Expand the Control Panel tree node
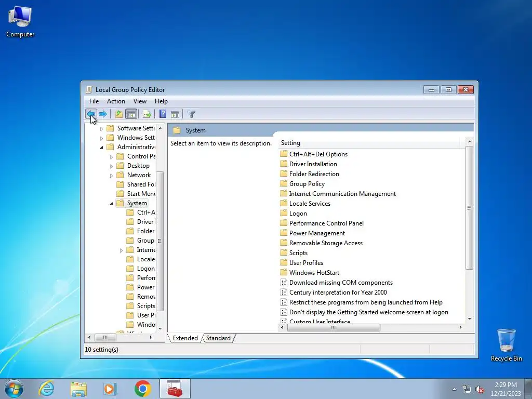Viewport: 532px width, 399px height. pyautogui.click(x=111, y=157)
